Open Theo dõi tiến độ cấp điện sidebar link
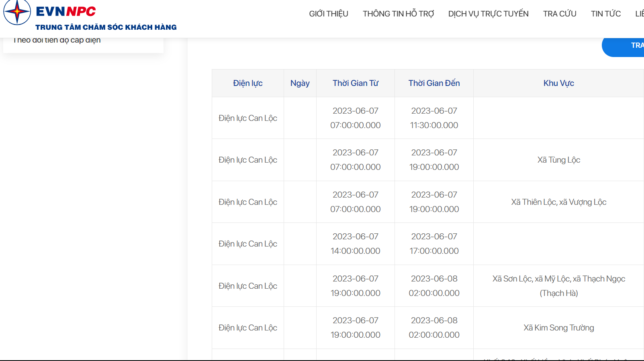644x361 pixels. coord(57,40)
